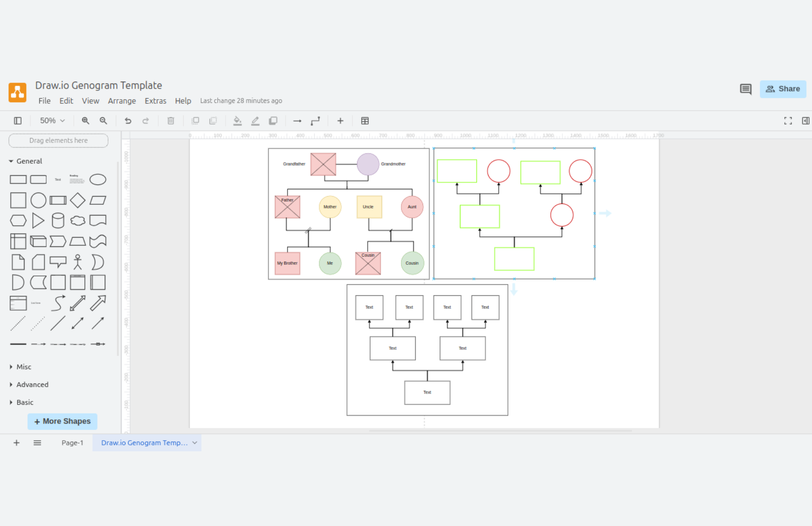Select the internal storage table shape
This screenshot has height=526, width=812.
point(18,241)
